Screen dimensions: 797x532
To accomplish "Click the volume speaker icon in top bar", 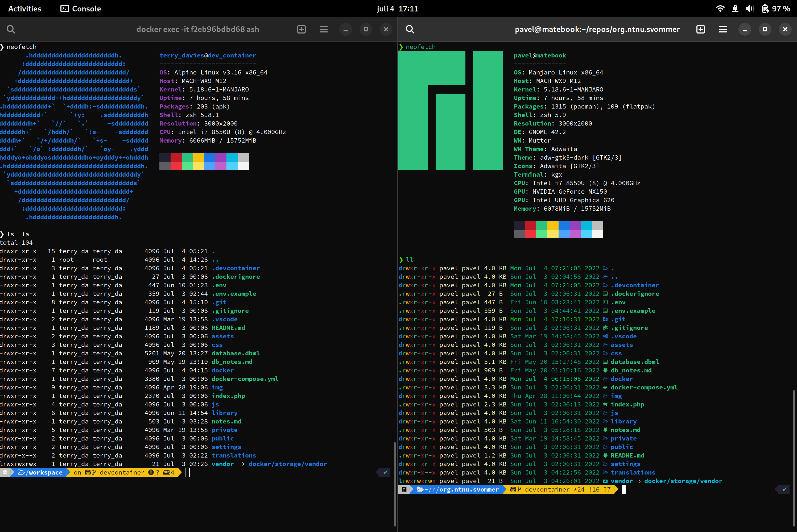I will [750, 9].
